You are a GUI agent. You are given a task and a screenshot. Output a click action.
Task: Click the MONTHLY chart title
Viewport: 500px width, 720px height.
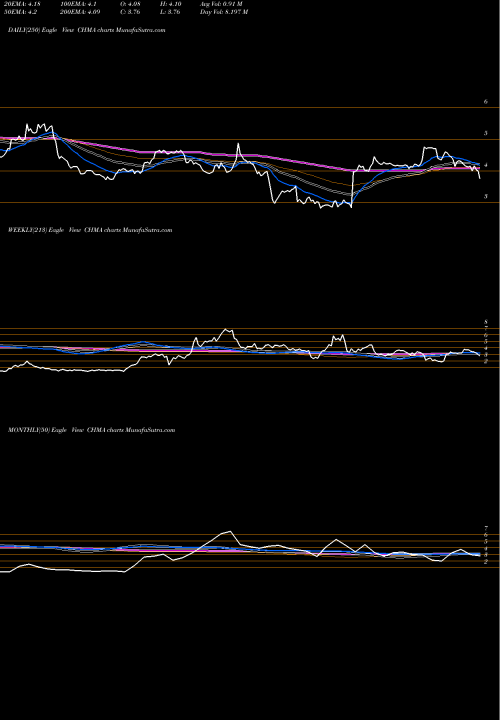point(91,430)
